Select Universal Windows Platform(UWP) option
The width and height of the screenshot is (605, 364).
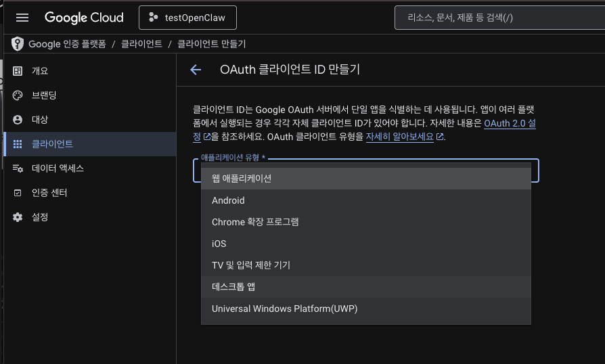pos(366,309)
